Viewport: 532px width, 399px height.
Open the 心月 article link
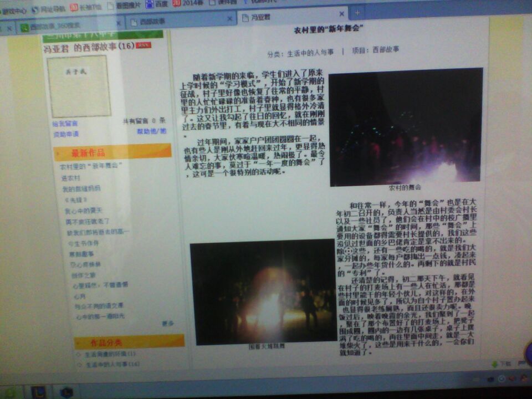[x=80, y=296]
